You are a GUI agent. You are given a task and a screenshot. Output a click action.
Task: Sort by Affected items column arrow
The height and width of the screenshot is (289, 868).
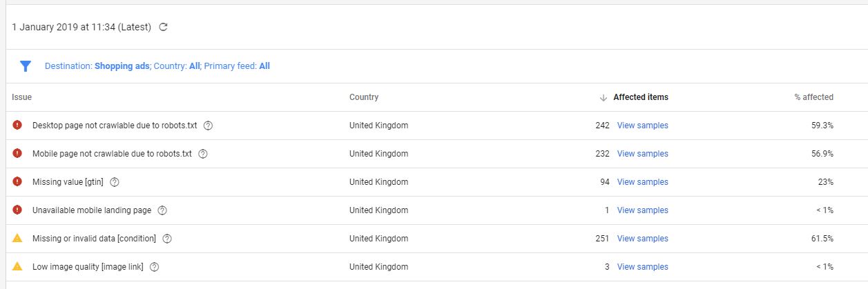[x=604, y=97]
